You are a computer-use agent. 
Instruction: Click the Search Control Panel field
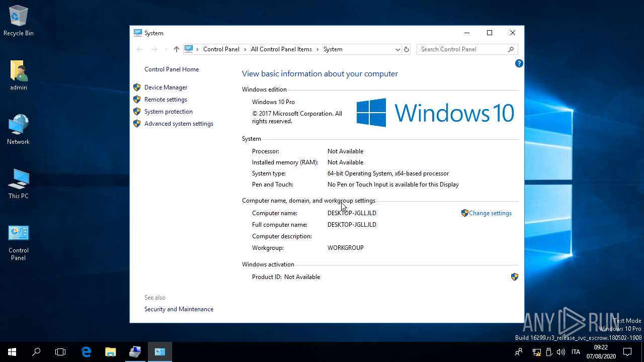467,49
